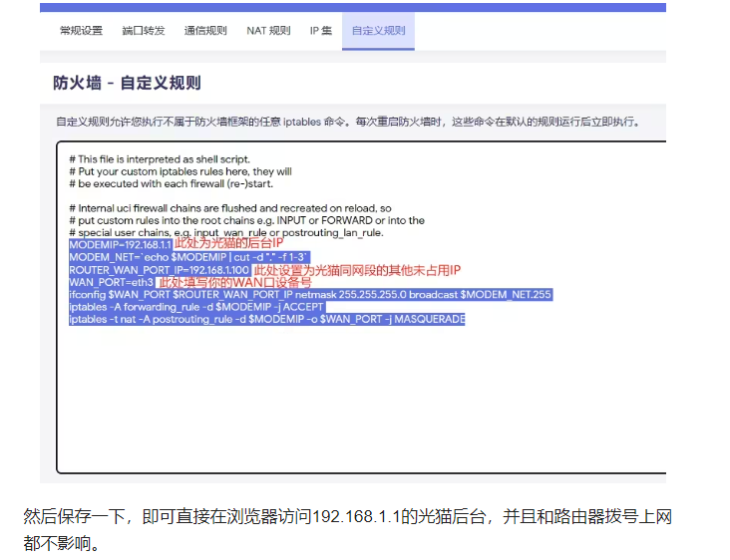
Task: Click the iptables -t nat MASQUERADE line
Action: 266,319
